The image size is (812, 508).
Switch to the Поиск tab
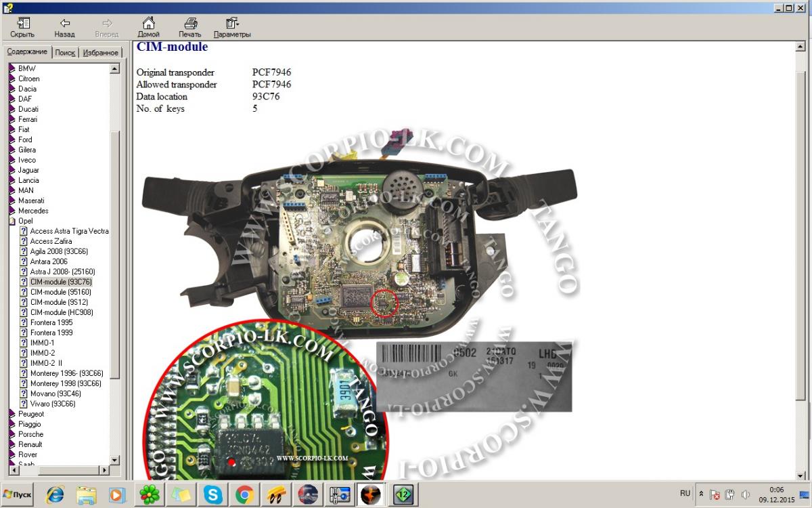[x=65, y=52]
